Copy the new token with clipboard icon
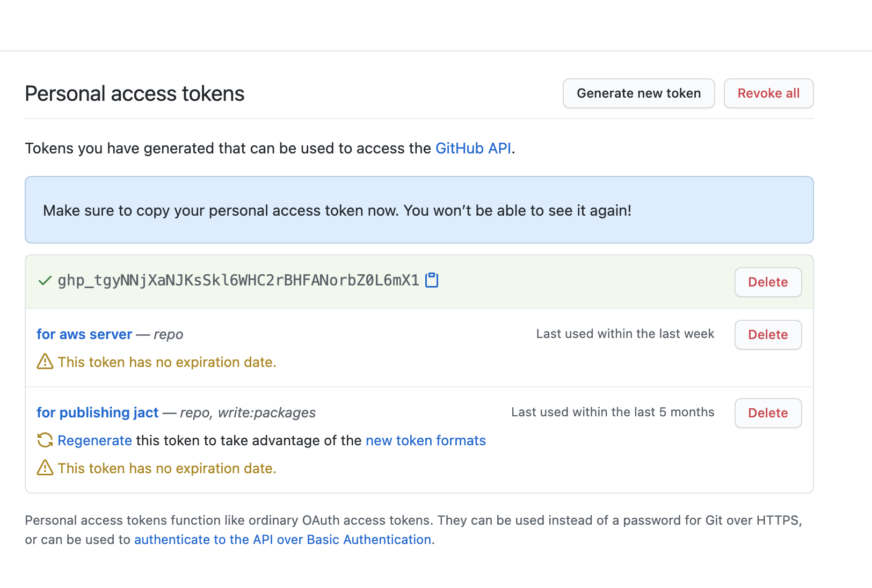 coord(432,280)
